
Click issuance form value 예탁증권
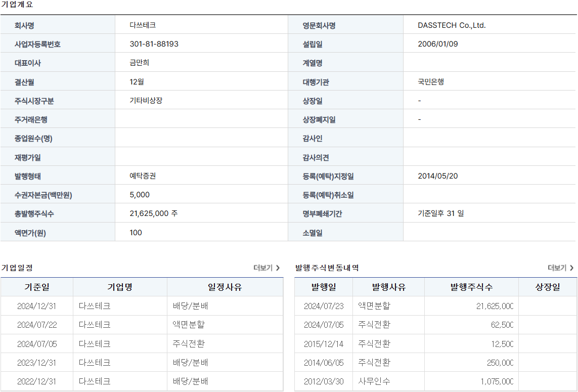(143, 176)
